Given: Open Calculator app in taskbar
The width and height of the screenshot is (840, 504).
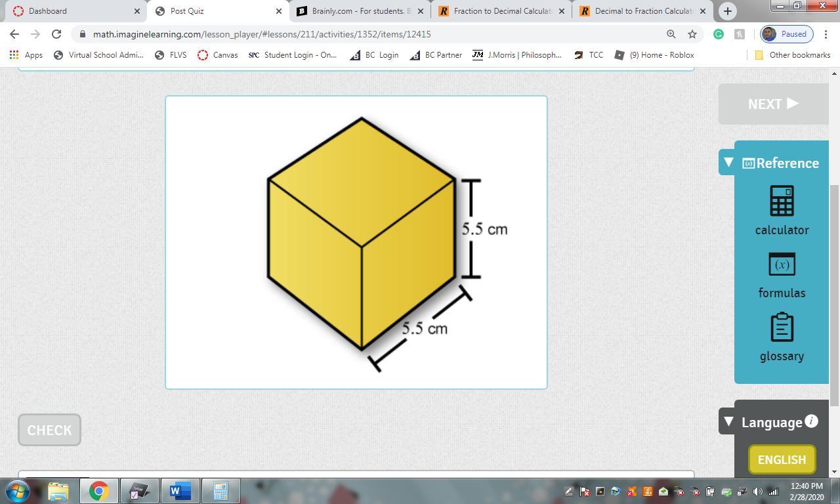Looking at the screenshot, I should pyautogui.click(x=220, y=491).
